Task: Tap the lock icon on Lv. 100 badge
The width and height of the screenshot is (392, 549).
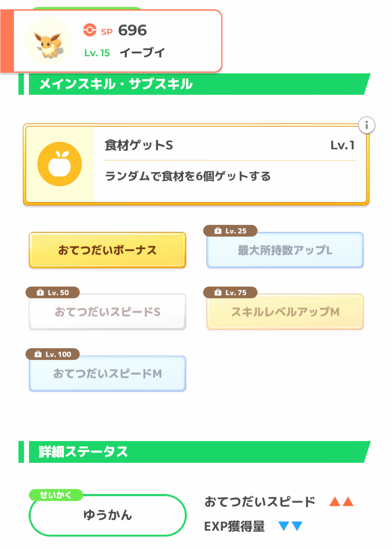Action: 38,354
